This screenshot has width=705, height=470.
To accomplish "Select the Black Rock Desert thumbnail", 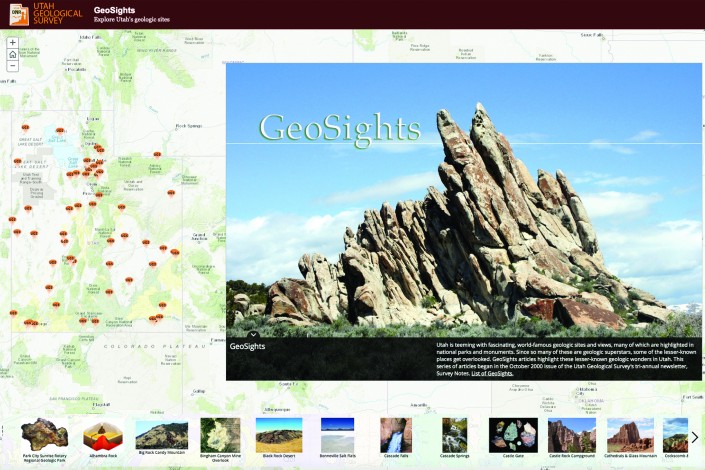I will [x=279, y=435].
